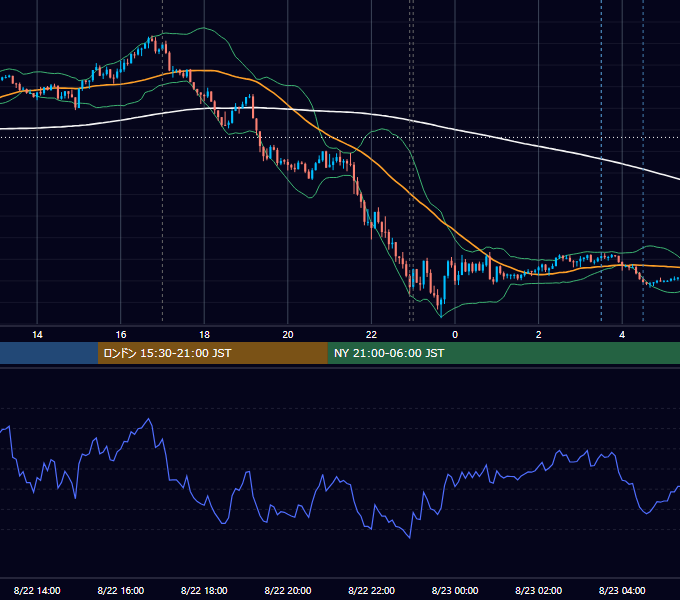Image resolution: width=680 pixels, height=600 pixels.
Task: Click the hour label 14 on the price chart axis
Action: tap(37, 335)
